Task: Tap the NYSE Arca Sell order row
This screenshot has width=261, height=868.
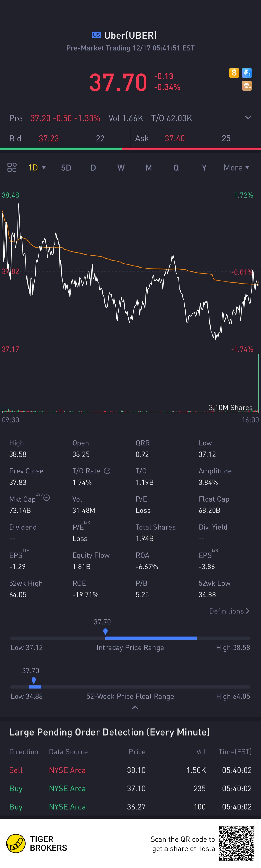Action: click(x=130, y=770)
